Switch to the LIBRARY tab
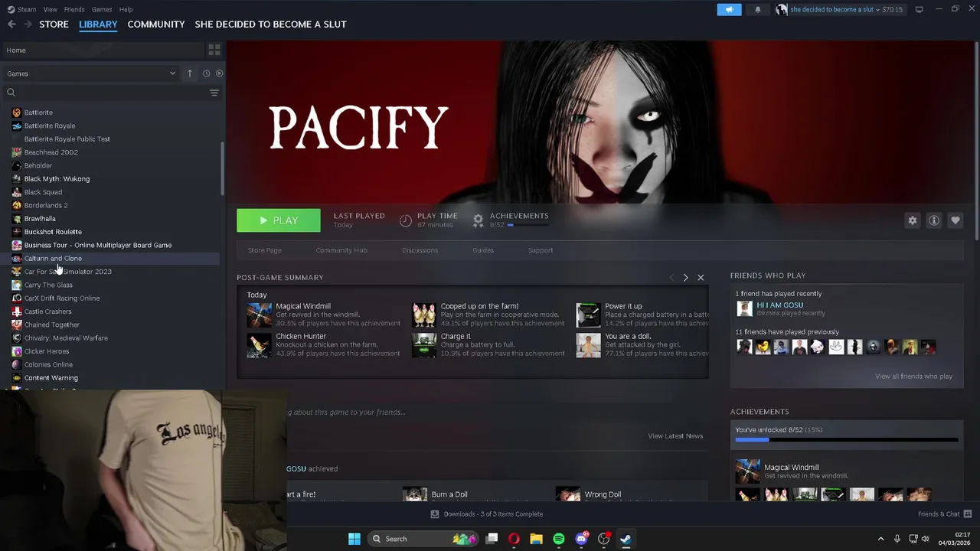 tap(98, 24)
